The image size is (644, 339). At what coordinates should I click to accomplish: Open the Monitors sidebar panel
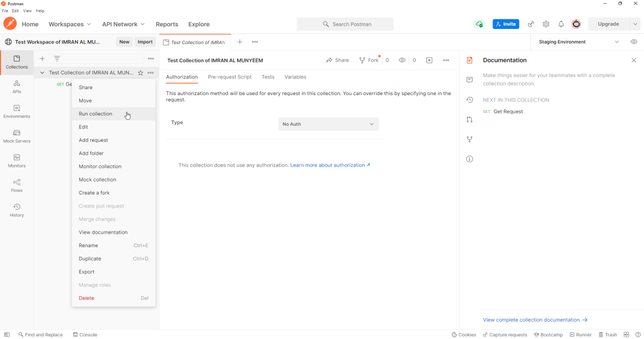click(17, 161)
